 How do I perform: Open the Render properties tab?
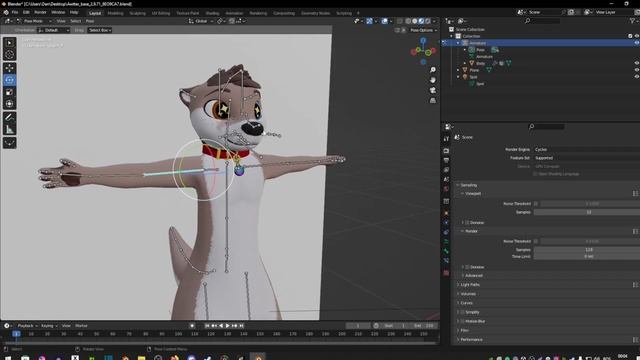tap(446, 151)
